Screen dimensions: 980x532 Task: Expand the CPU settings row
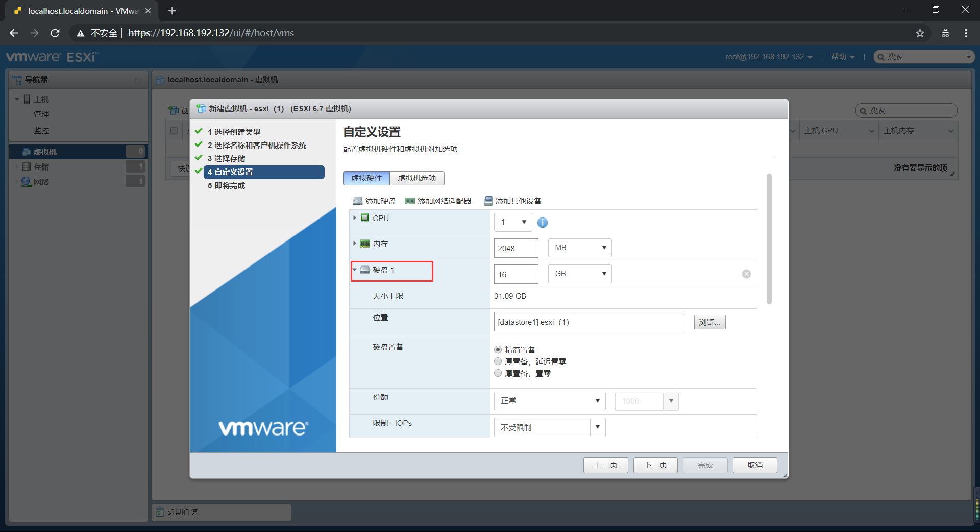click(x=354, y=218)
